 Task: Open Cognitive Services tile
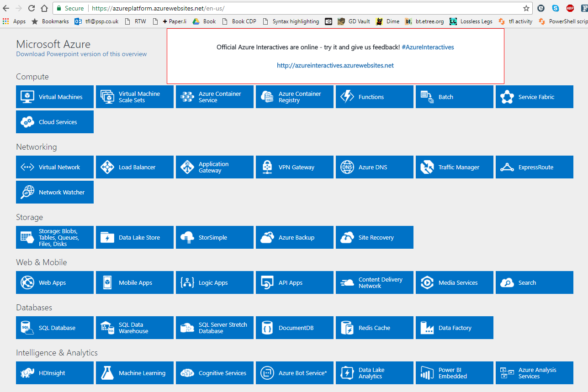pos(214,372)
